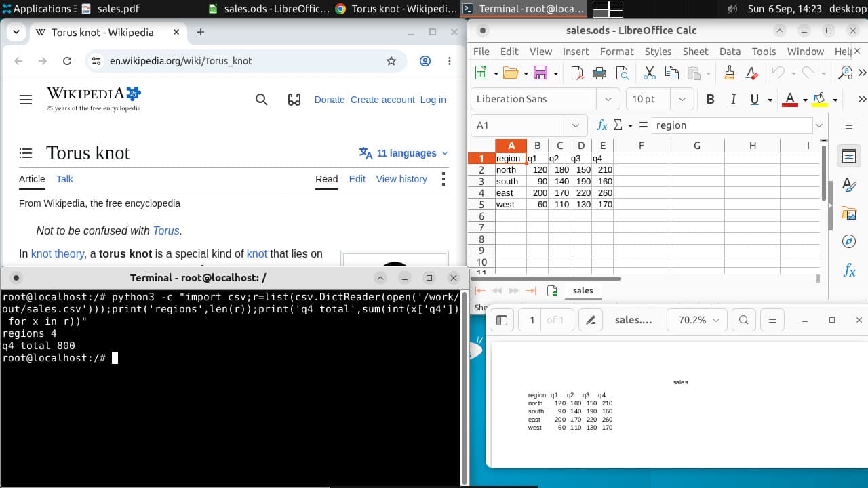Toggle Italic formatting in Calc
This screenshot has width=868, height=488.
(x=733, y=100)
